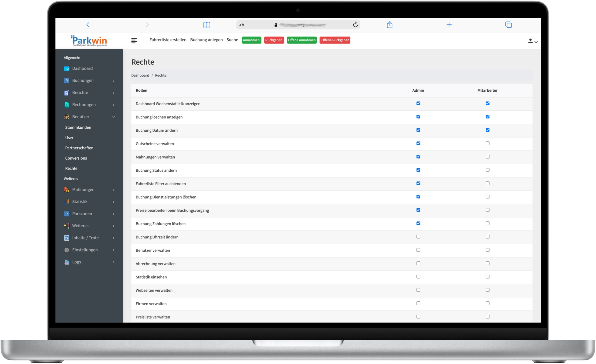
Task: Click the Statistik bar chart icon
Action: [x=67, y=202]
